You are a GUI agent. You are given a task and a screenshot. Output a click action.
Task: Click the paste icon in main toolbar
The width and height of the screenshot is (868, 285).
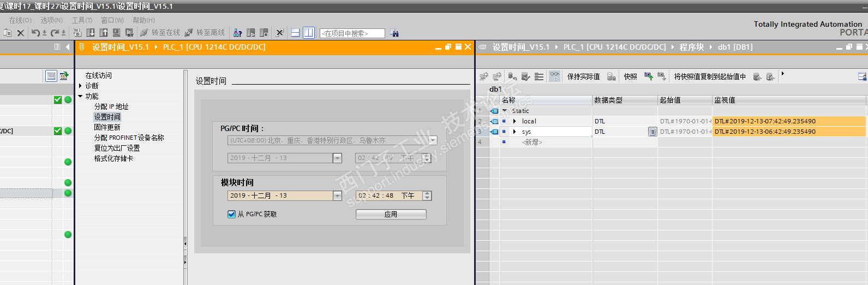click(x=8, y=33)
